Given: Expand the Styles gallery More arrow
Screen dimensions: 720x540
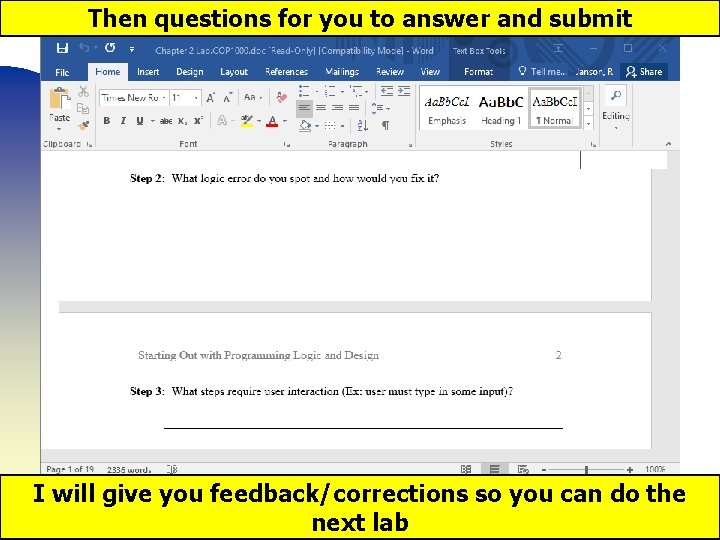Looking at the screenshot, I should [x=588, y=124].
